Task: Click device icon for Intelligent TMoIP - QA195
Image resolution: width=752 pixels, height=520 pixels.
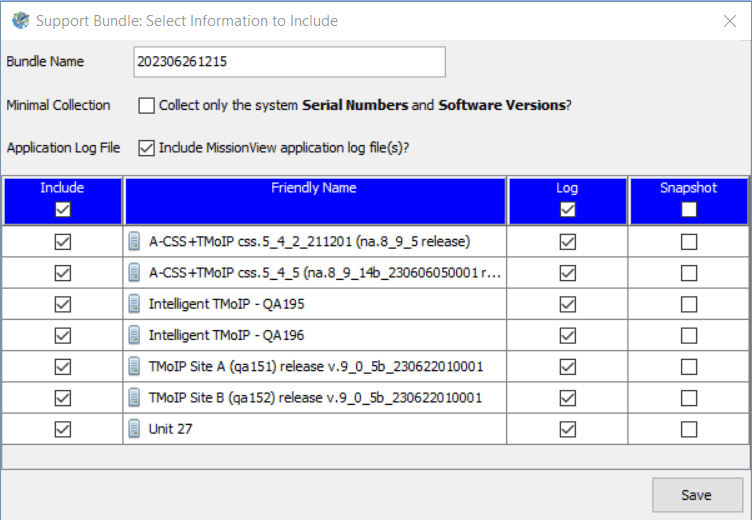Action: 134,304
